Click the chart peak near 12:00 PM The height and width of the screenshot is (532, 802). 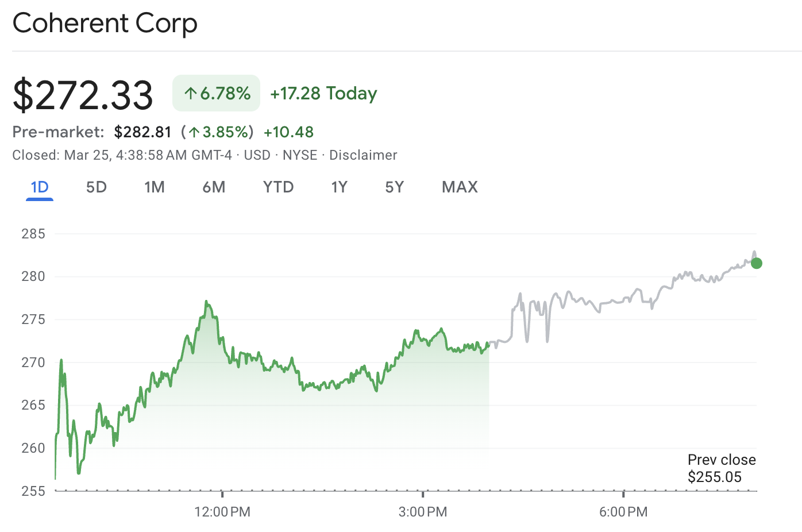(x=207, y=302)
